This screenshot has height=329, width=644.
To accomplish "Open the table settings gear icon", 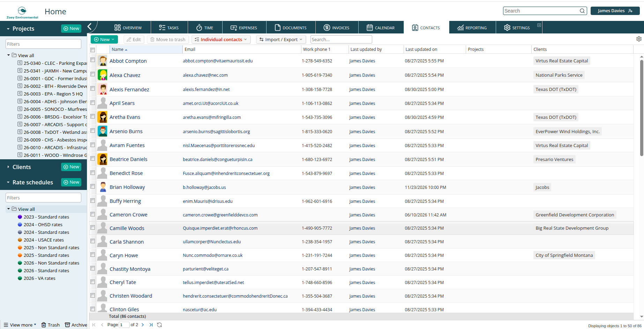I will click(x=639, y=39).
